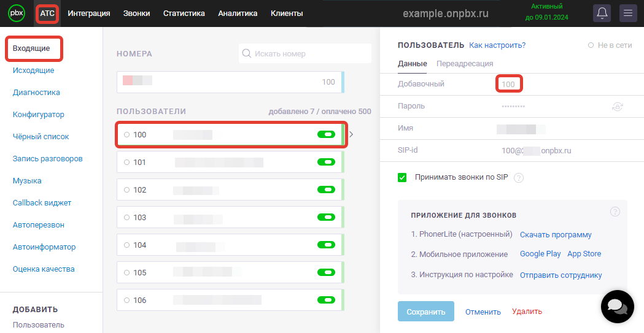
Task: Click status circle of user 105
Action: click(126, 272)
